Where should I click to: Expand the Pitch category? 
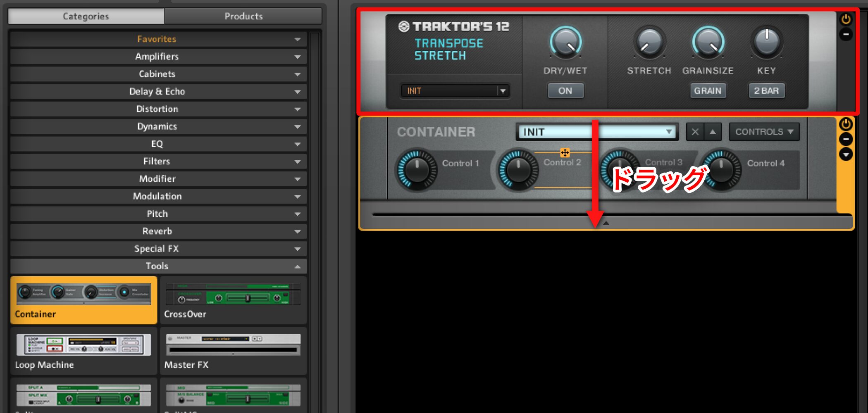click(158, 214)
